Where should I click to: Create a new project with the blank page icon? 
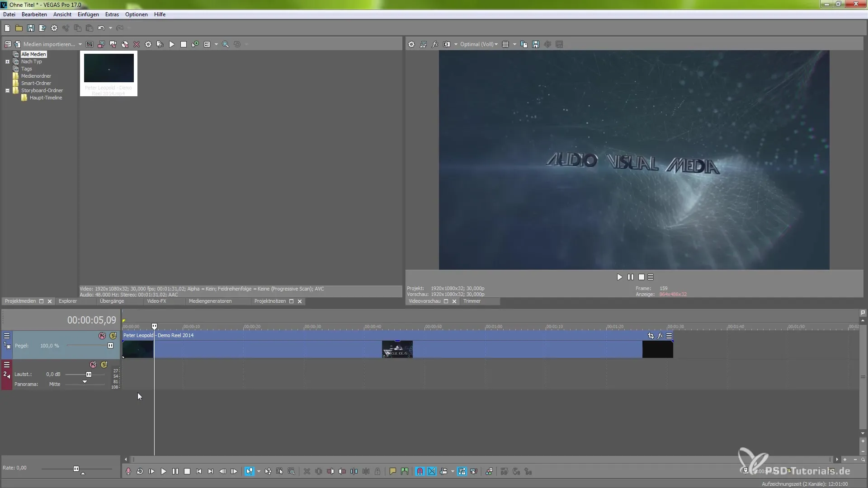7,28
